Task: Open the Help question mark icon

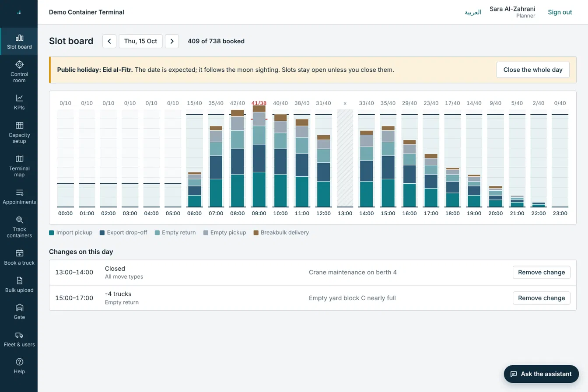Action: pos(19,362)
